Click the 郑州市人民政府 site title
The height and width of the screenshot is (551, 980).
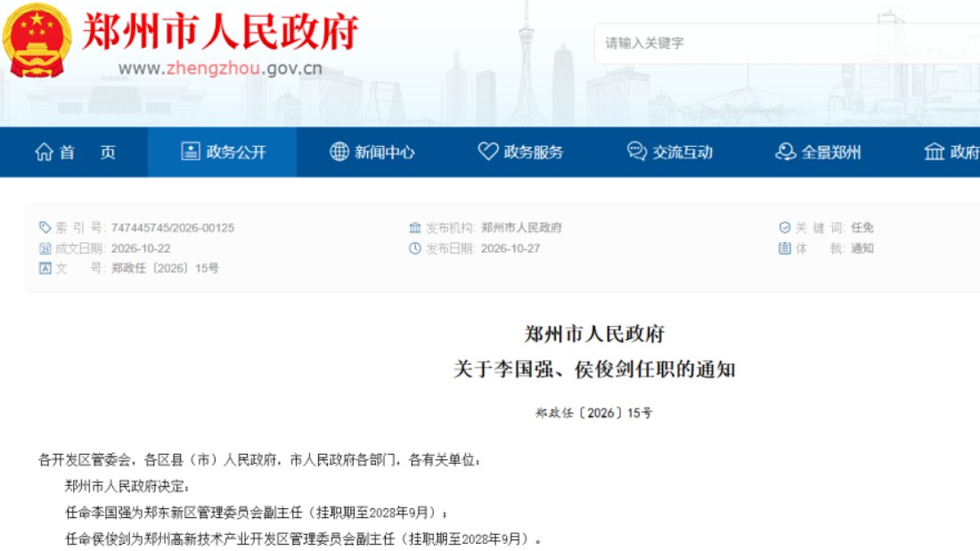click(x=220, y=31)
